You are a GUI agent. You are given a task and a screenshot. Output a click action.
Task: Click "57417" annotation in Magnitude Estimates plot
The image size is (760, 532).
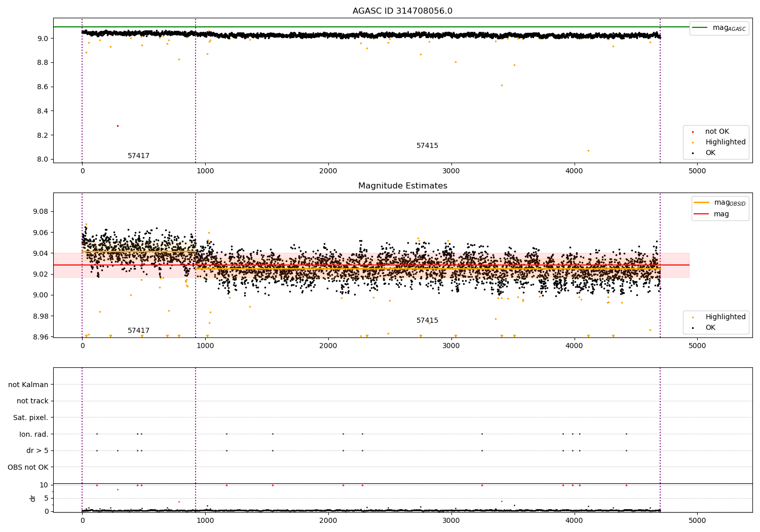[x=138, y=331]
